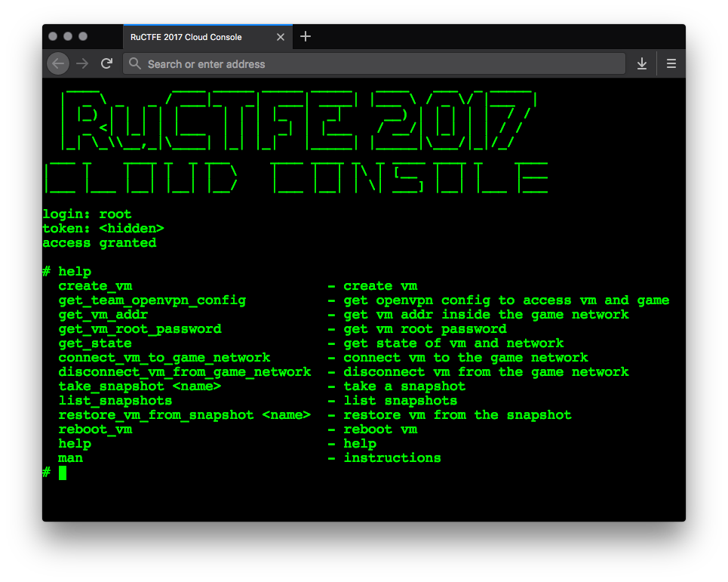The width and height of the screenshot is (728, 582).
Task: Open the hamburger menu icon
Action: click(671, 63)
